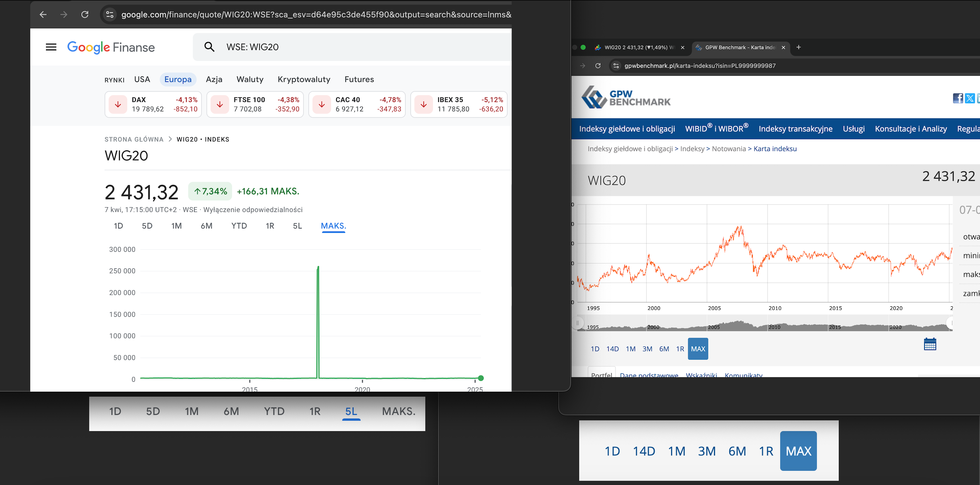Screen dimensions: 980x485
Task: Open the DAX index card
Action: (x=153, y=104)
